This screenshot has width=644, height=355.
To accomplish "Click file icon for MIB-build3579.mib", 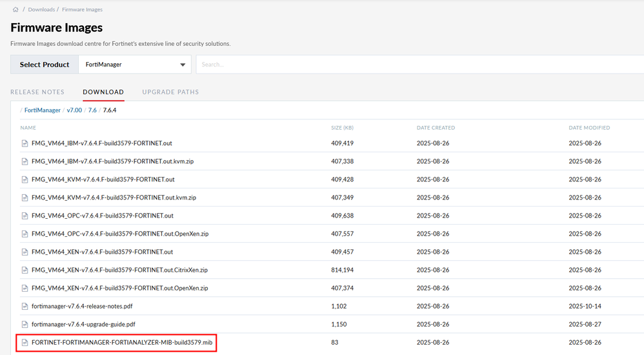I will tap(25, 342).
